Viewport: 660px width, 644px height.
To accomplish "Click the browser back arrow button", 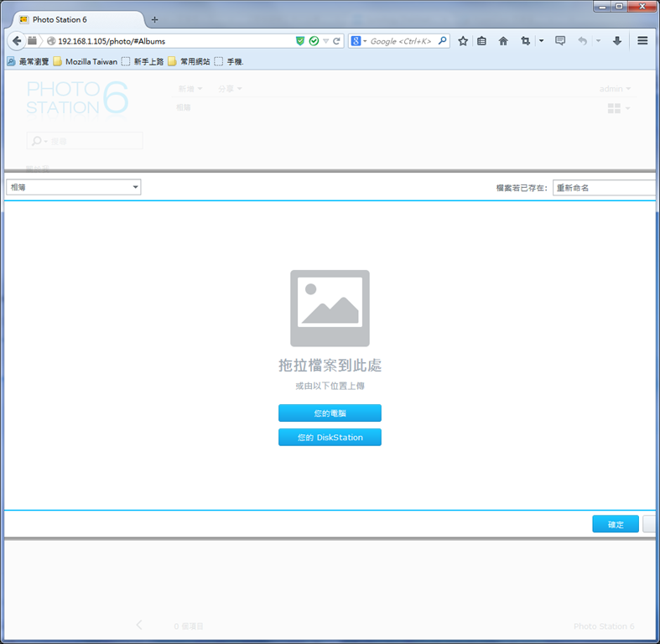I will [x=17, y=41].
